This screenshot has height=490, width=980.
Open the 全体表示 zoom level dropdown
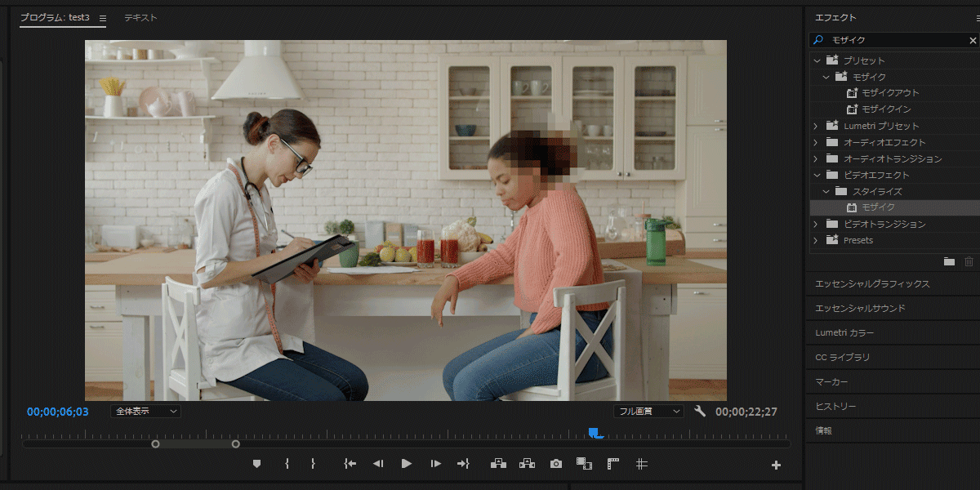coord(145,412)
